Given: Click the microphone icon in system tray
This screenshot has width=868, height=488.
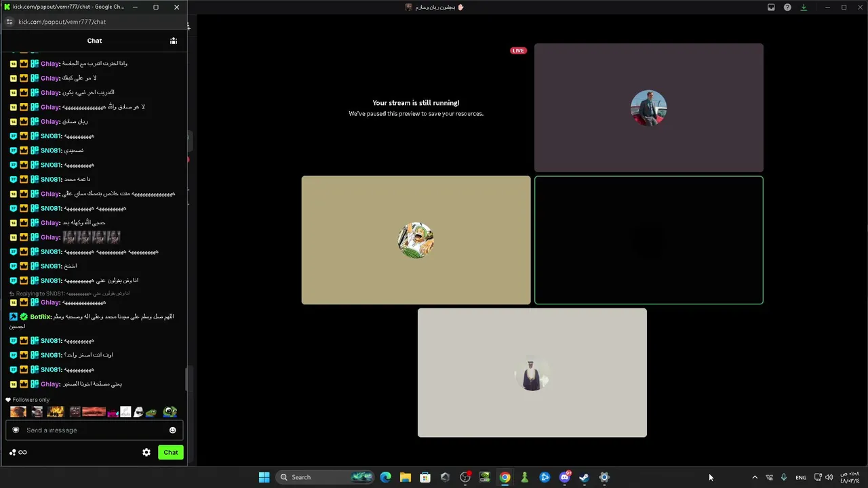Looking at the screenshot, I should click(x=784, y=477).
